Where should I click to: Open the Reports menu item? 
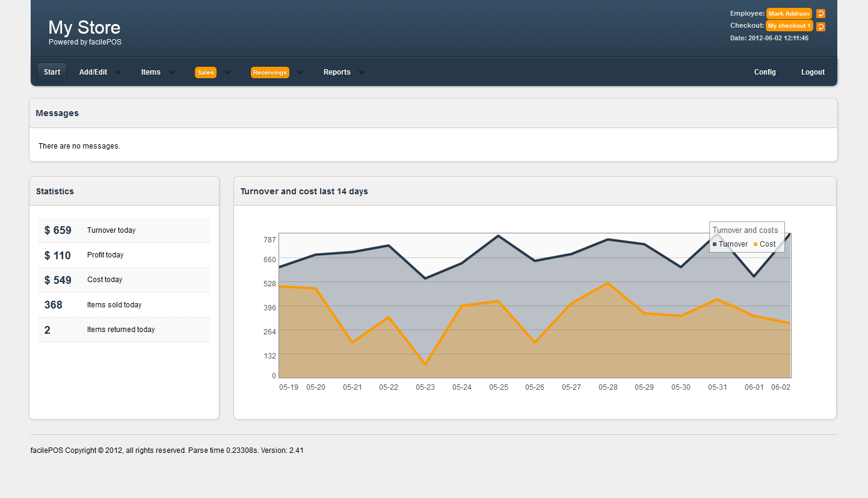pos(337,72)
